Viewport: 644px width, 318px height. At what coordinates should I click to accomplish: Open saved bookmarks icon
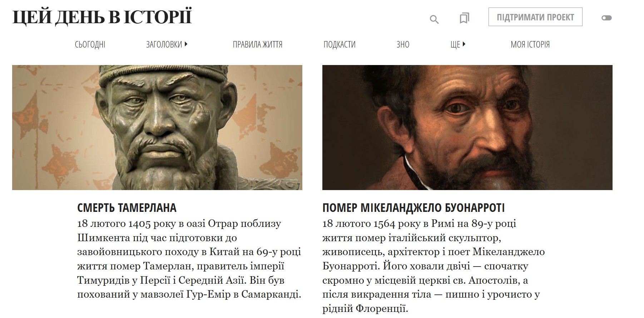(x=464, y=18)
